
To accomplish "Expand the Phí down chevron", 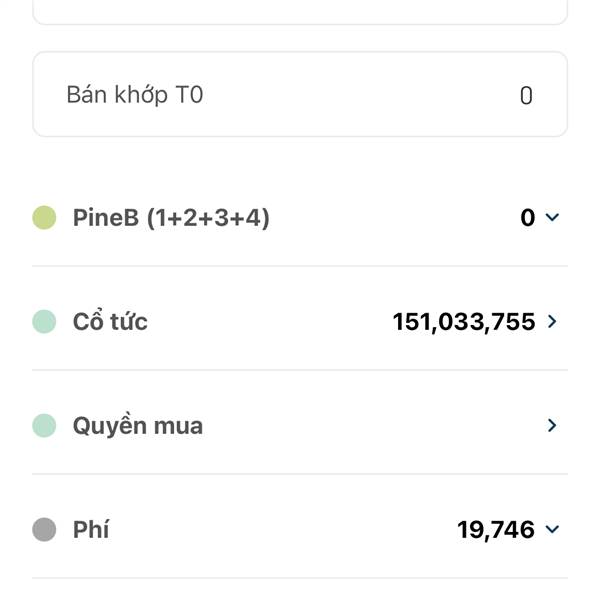I will pos(552,529).
